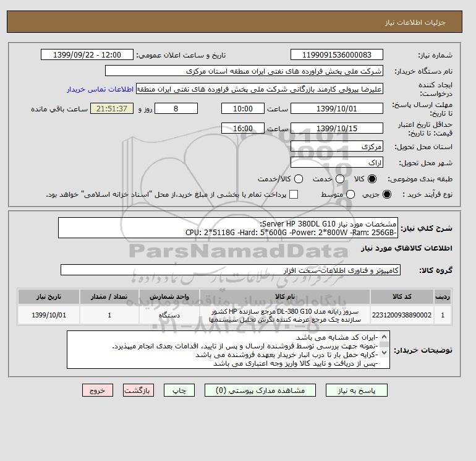
Task: Click the quantity cell showing 1
Action: pyautogui.click(x=109, y=315)
